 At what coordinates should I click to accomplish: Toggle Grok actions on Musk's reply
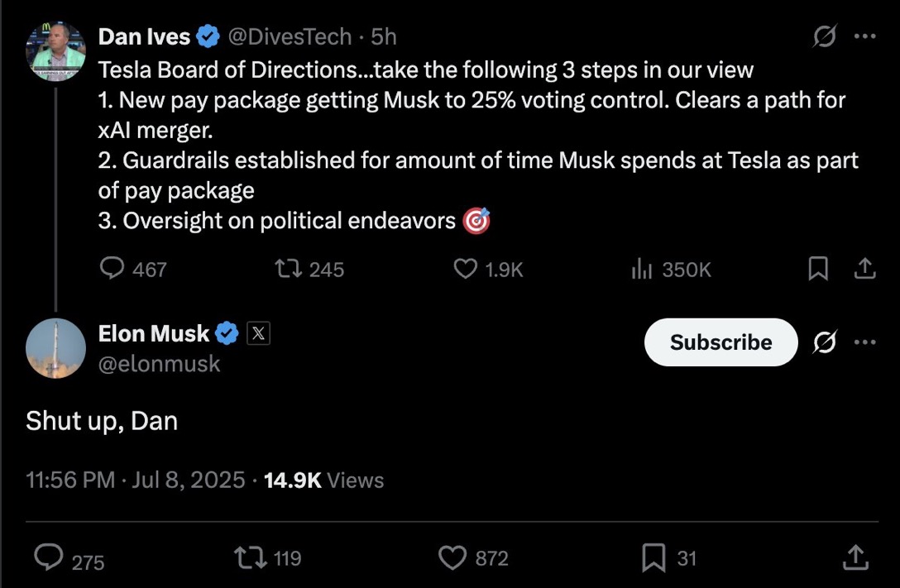pos(824,342)
